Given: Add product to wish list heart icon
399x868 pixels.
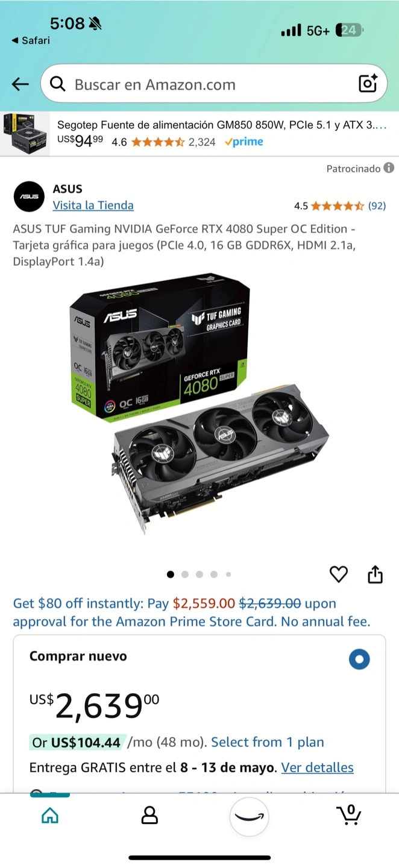Looking at the screenshot, I should tap(339, 574).
